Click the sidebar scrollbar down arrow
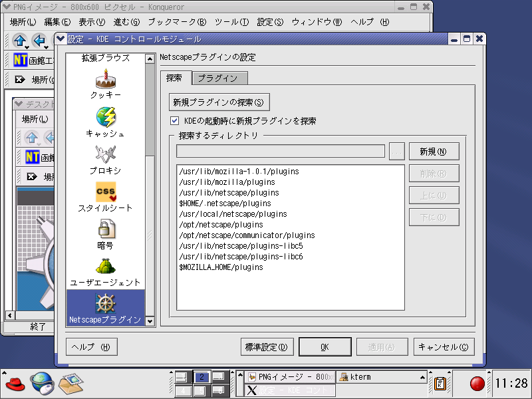 click(150, 321)
